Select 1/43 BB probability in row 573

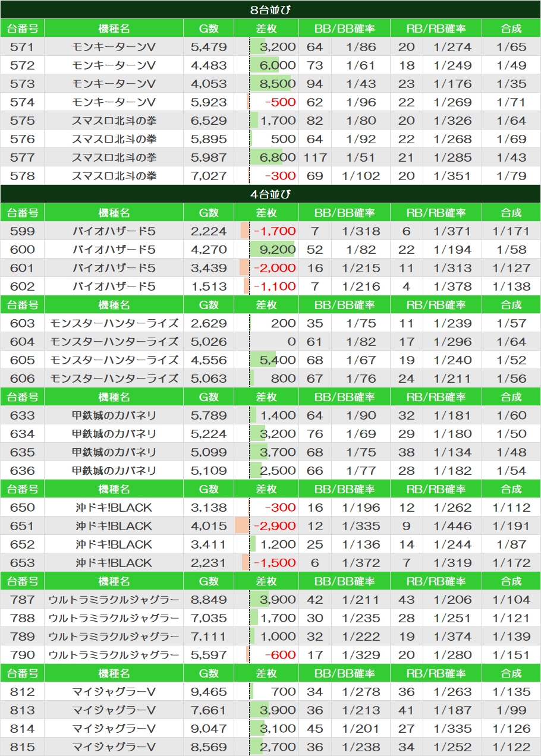(x=361, y=84)
